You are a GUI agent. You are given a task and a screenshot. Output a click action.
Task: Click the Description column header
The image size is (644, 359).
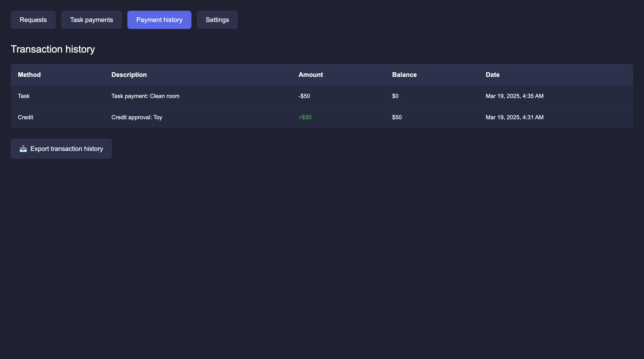[x=129, y=75]
